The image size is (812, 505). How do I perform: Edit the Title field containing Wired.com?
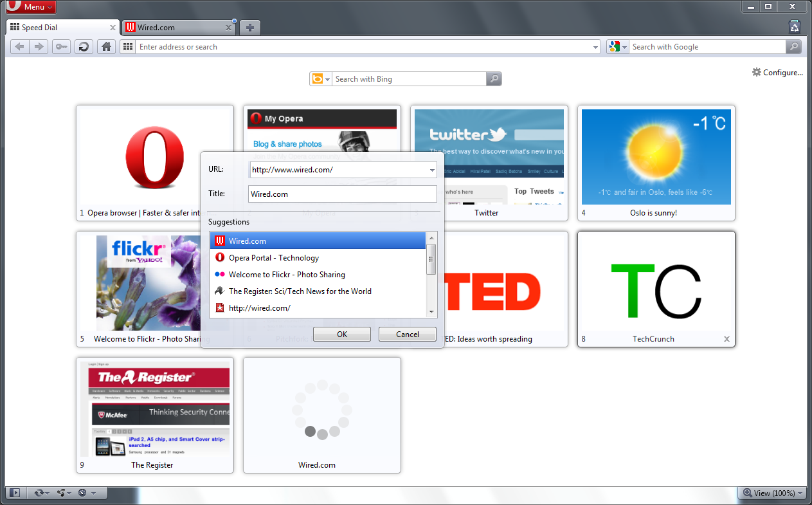(x=343, y=194)
